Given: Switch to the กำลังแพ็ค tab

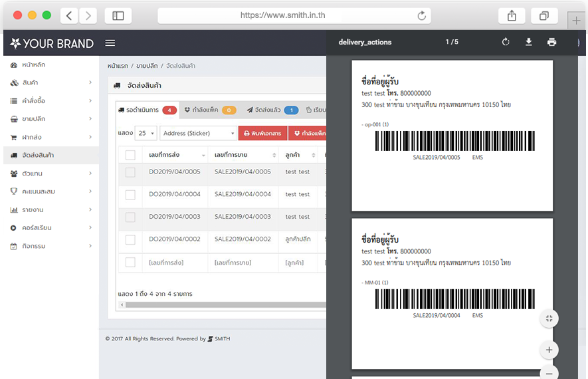Looking at the screenshot, I should [x=210, y=110].
